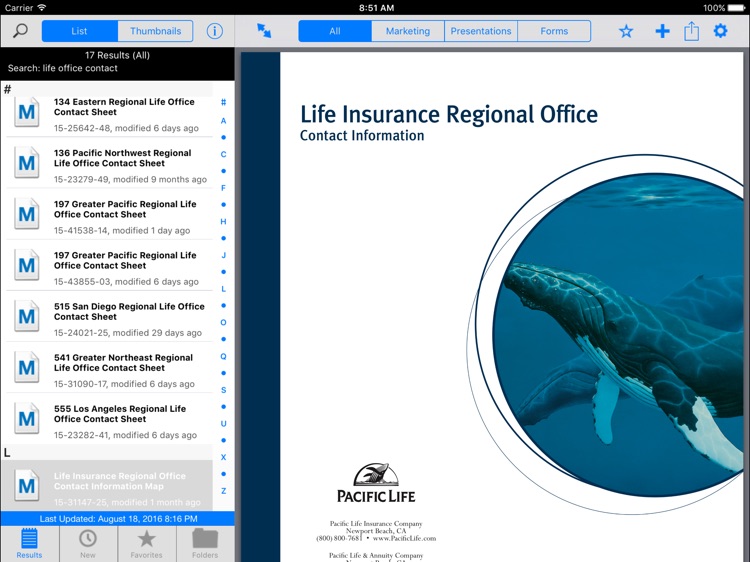Viewport: 750px width, 562px height.
Task: Jump to letter X in the index
Action: (x=223, y=457)
